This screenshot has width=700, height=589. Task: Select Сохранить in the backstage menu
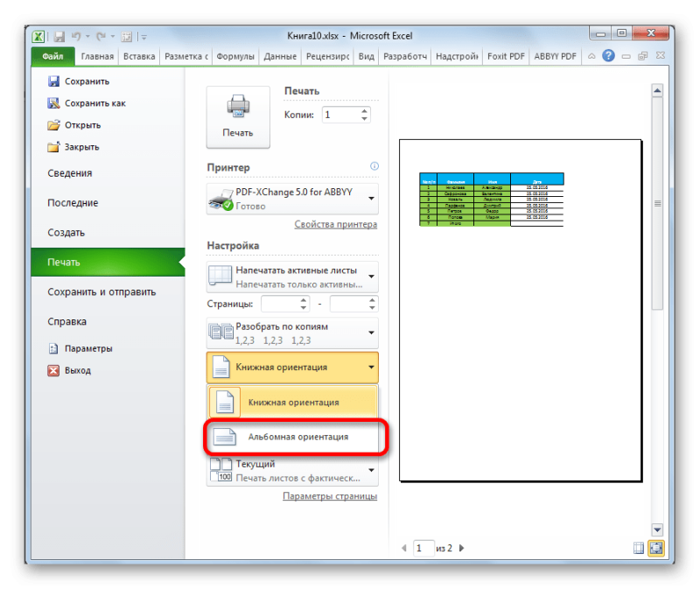tap(79, 81)
